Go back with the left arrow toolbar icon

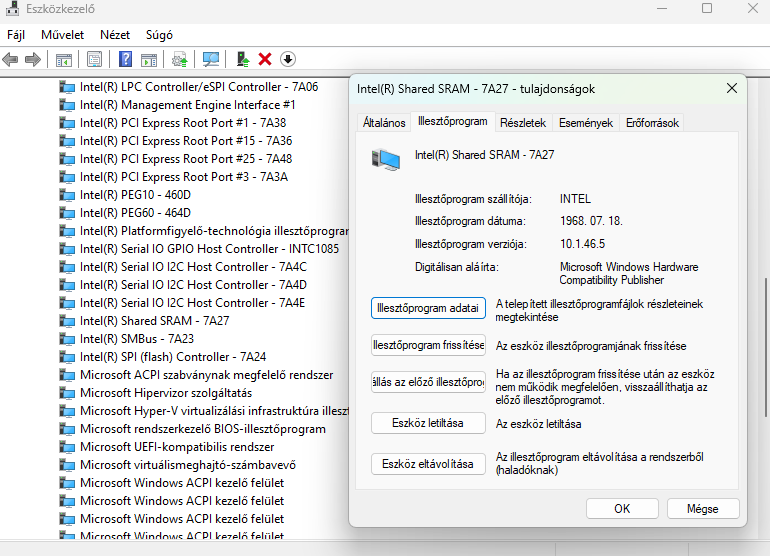(10, 60)
